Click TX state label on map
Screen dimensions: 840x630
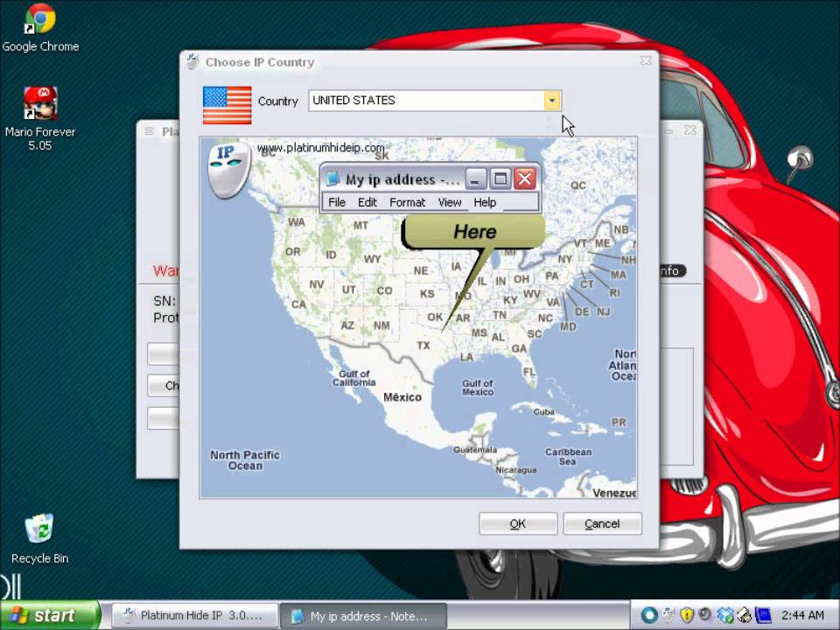click(x=423, y=346)
